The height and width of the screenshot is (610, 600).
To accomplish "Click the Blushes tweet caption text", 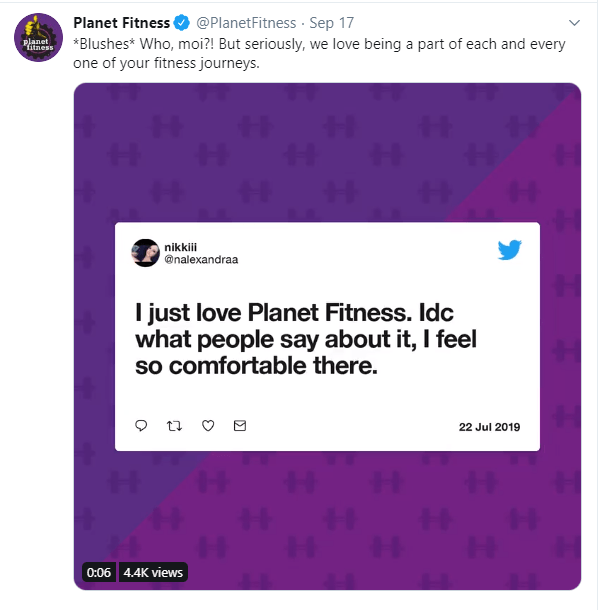I will (x=319, y=53).
